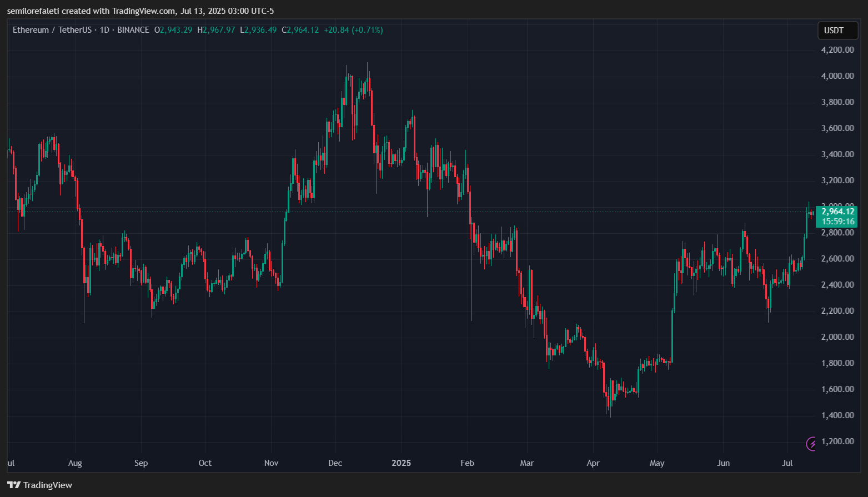Viewport: 868px width, 497px height.
Task: Click the Sep label on time axis
Action: tap(141, 463)
